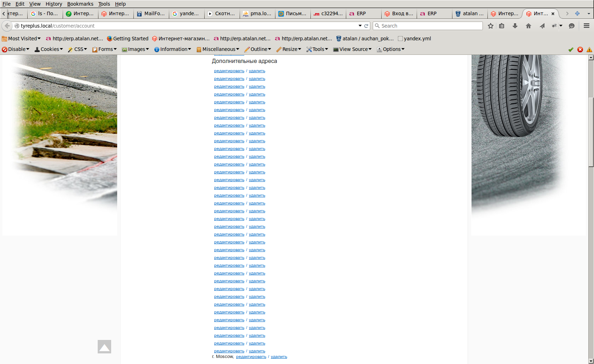594x364 pixels.
Task: Click the vertical scrollbar thumb
Action: point(591,132)
